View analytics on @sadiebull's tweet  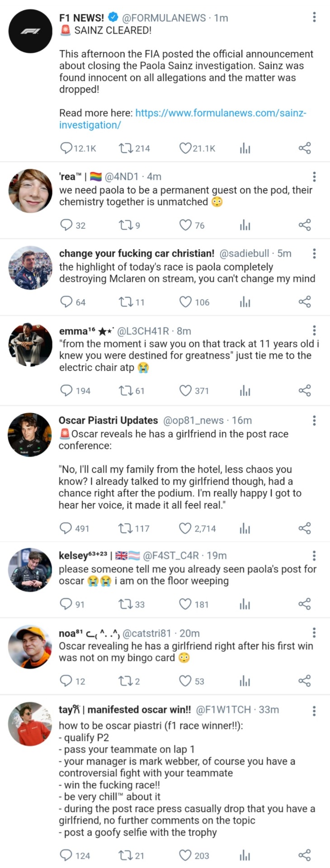[x=245, y=302]
